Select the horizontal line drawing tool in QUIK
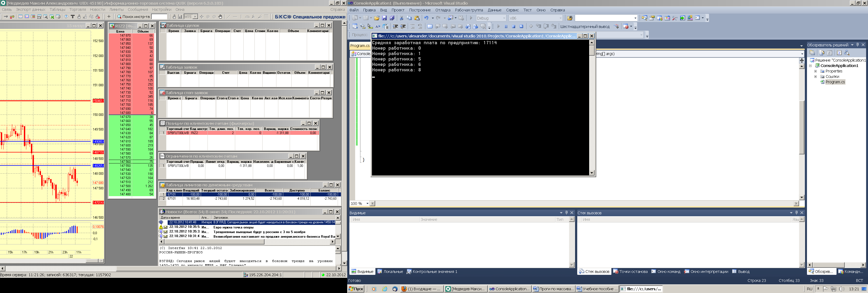The height and width of the screenshot is (293, 868). coord(235,17)
